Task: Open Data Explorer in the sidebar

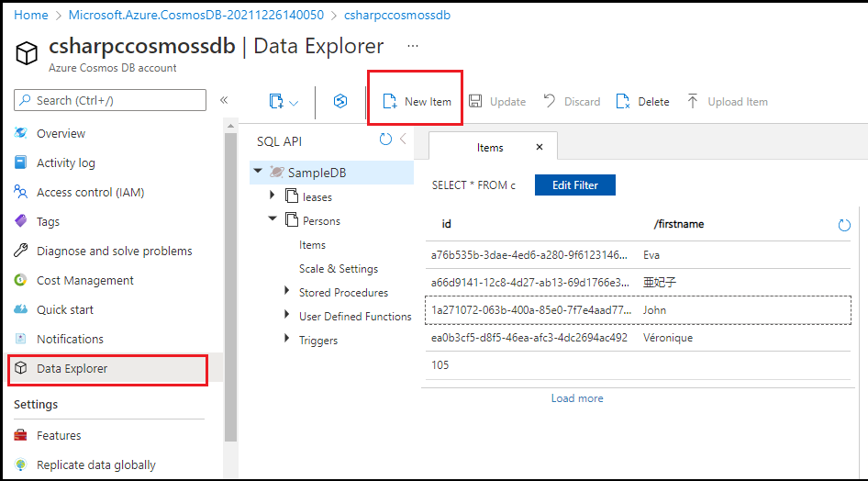Action: click(x=72, y=369)
